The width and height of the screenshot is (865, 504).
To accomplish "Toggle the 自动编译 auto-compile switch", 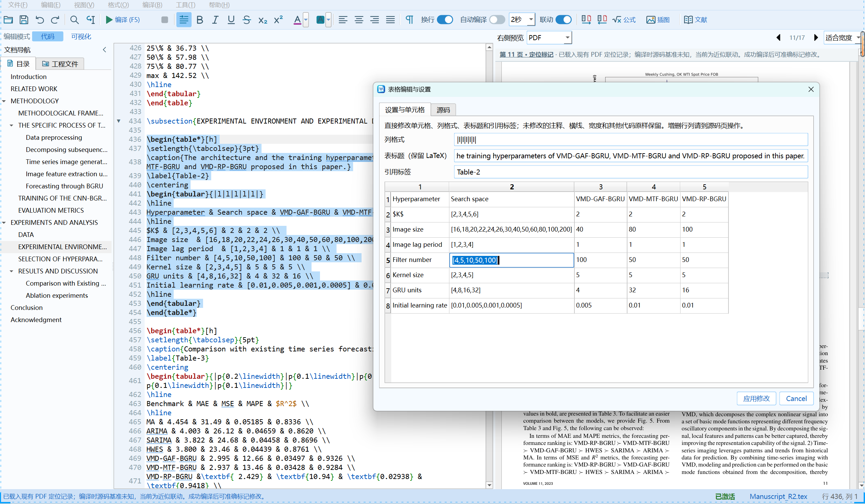I will click(x=497, y=20).
